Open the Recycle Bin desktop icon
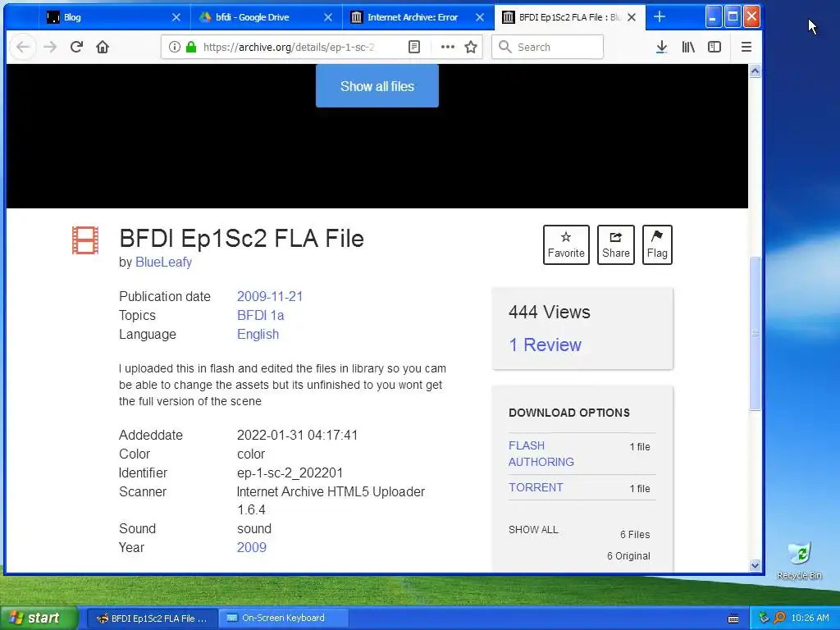The width and height of the screenshot is (840, 630). coord(799,560)
